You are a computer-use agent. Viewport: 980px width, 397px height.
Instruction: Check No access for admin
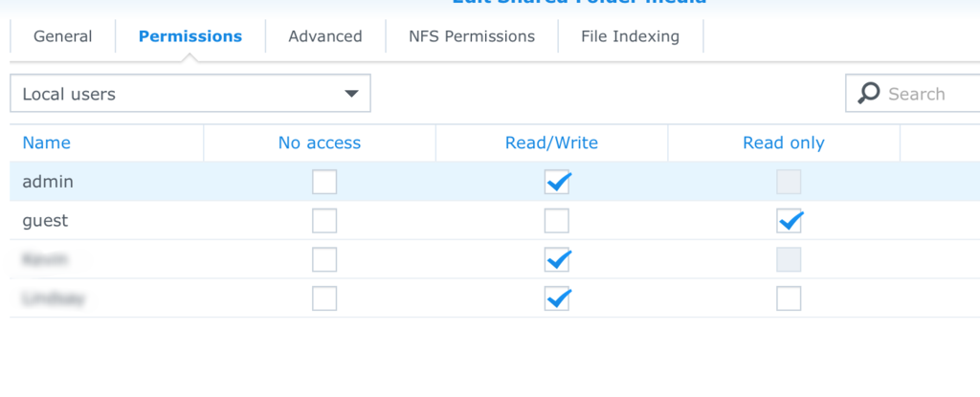coord(324,182)
